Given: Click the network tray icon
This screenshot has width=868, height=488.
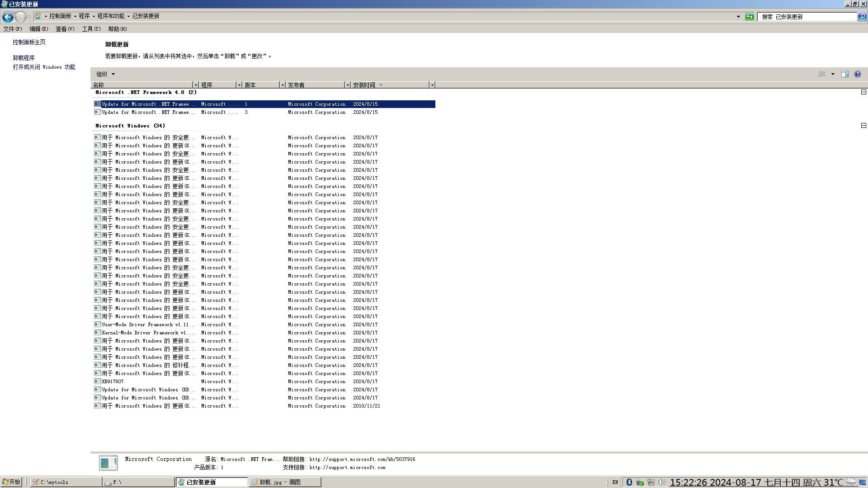Looking at the screenshot, I should click(651, 482).
